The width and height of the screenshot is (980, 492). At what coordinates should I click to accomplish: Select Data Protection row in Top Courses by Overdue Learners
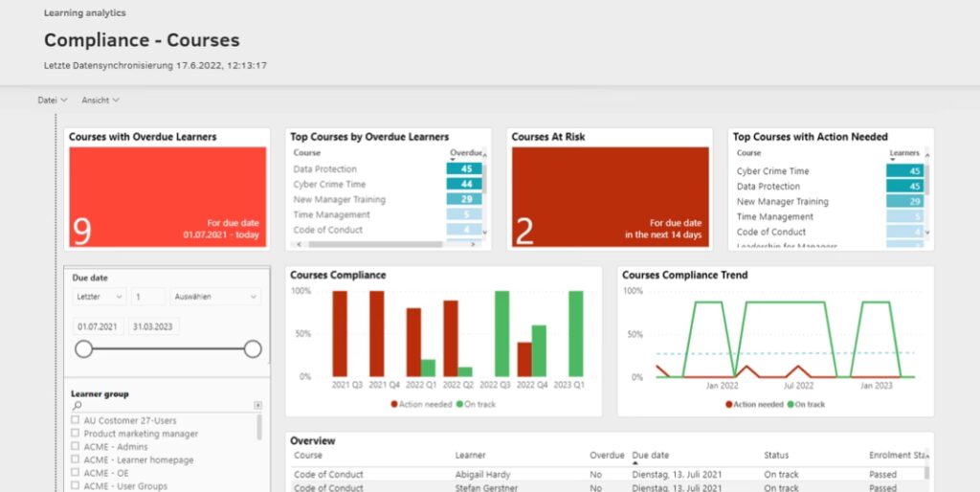click(325, 169)
